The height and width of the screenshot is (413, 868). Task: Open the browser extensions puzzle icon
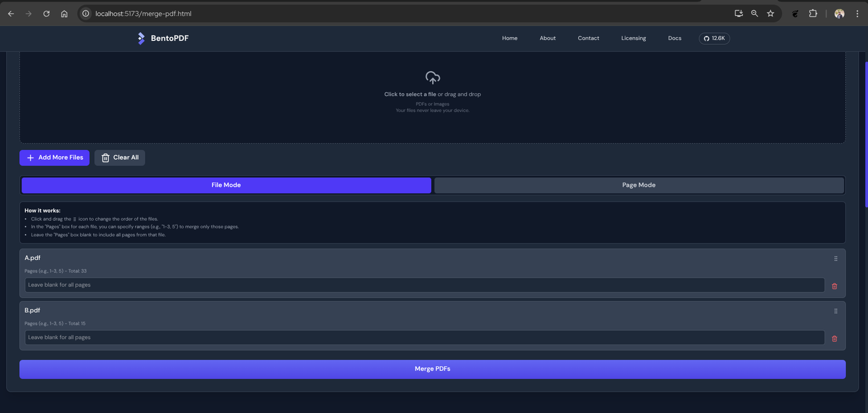tap(813, 13)
